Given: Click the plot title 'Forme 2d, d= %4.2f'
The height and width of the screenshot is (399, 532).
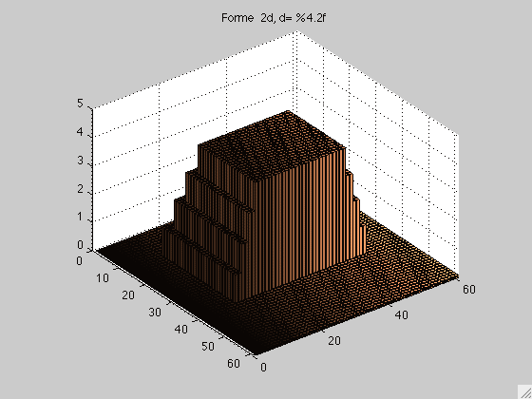Looking at the screenshot, I should click(274, 18).
